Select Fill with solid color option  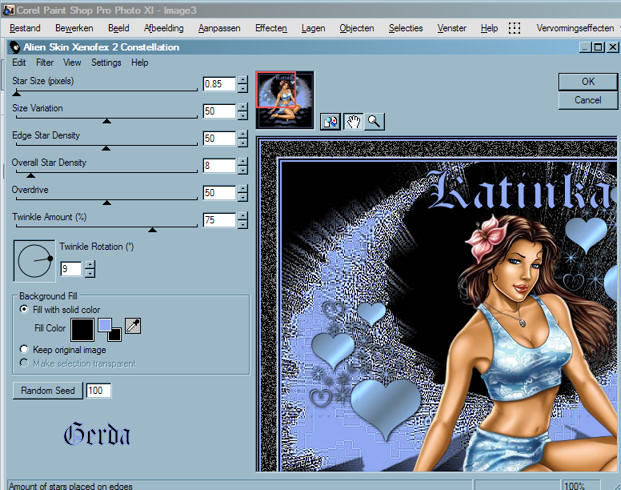tap(24, 309)
